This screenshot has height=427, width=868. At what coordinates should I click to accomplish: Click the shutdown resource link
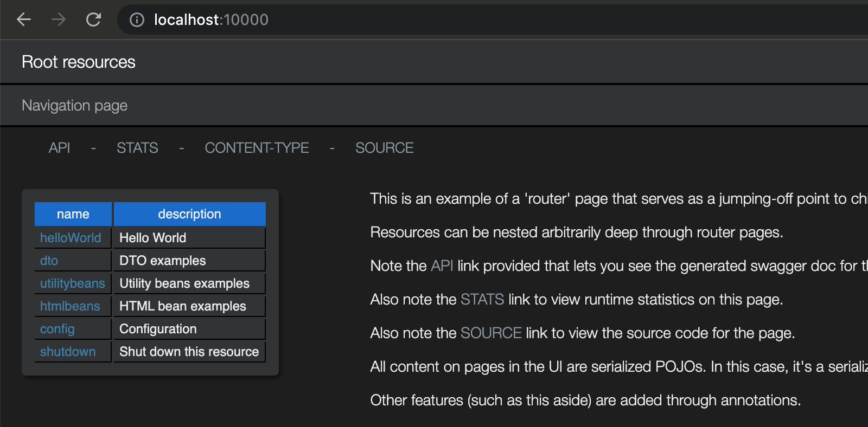click(68, 352)
